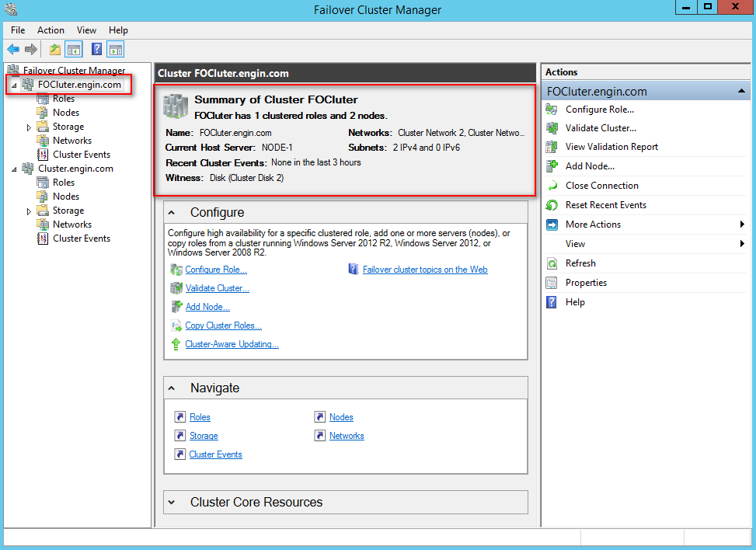Open Add Node link in Configure section
Screen dimensions: 756x550
207,307
